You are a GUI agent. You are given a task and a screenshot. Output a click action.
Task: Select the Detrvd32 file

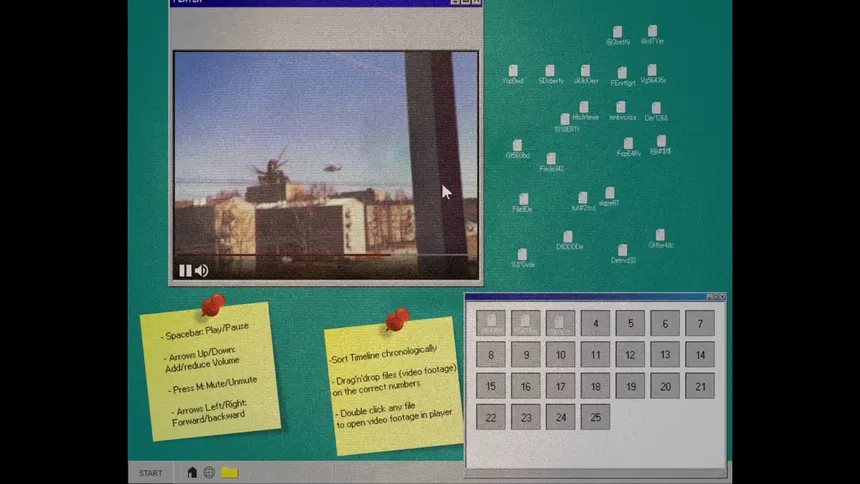click(x=623, y=251)
